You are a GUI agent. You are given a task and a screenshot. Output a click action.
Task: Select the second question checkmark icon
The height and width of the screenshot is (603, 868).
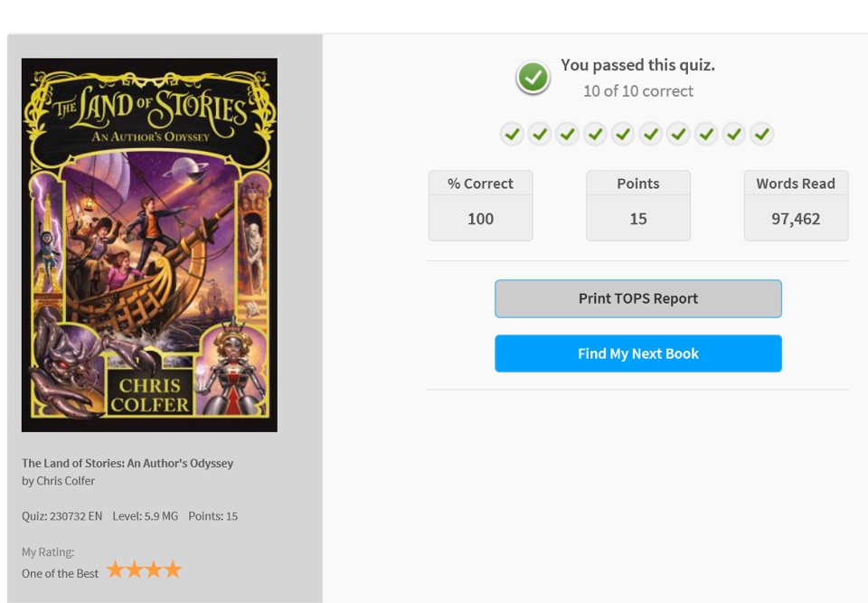[x=540, y=134]
